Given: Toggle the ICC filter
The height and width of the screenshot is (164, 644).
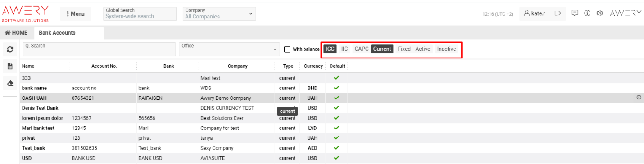Looking at the screenshot, I should point(330,49).
